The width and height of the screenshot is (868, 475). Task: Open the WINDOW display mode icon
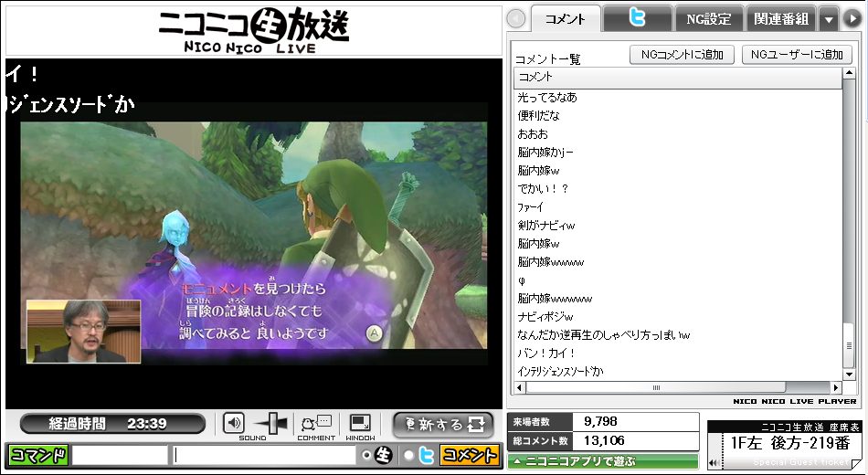[360, 424]
